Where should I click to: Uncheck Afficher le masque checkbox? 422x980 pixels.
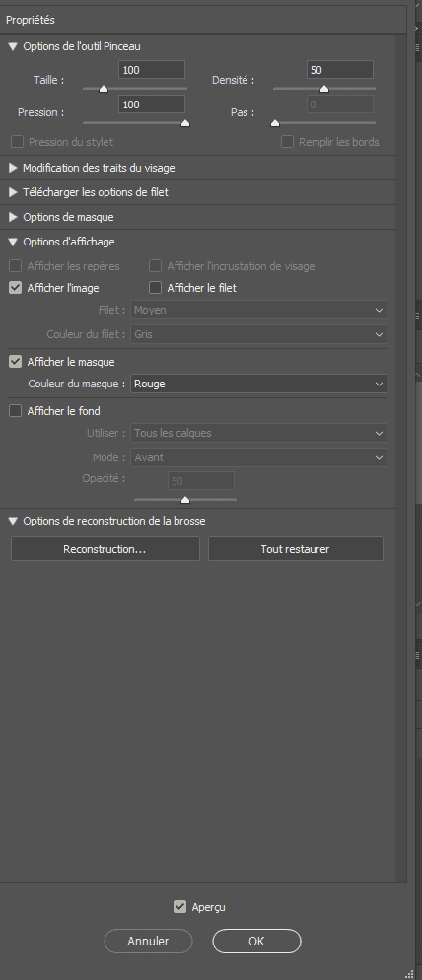[15, 362]
